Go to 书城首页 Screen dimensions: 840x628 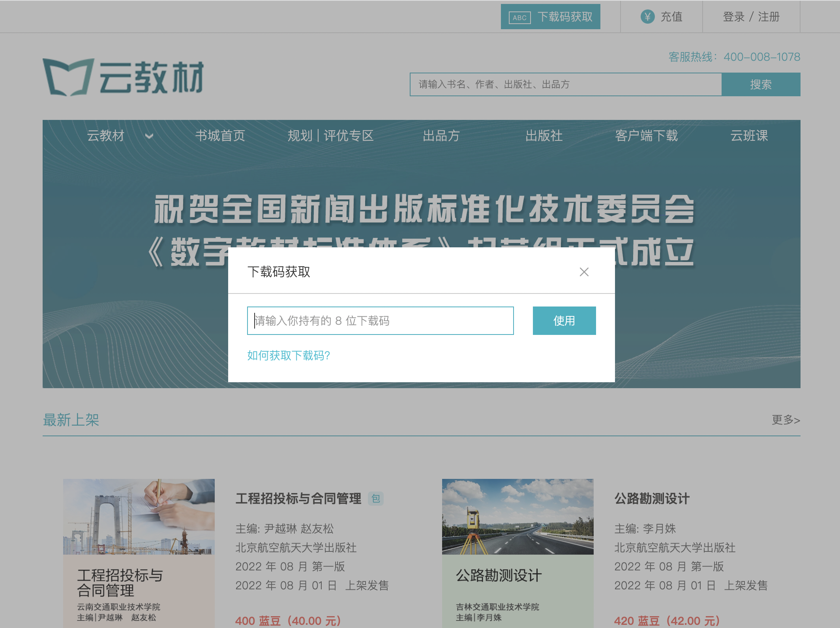click(x=220, y=136)
